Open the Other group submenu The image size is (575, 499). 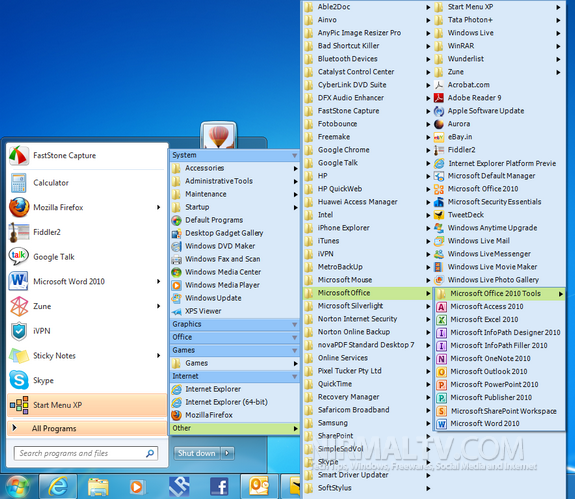click(235, 428)
